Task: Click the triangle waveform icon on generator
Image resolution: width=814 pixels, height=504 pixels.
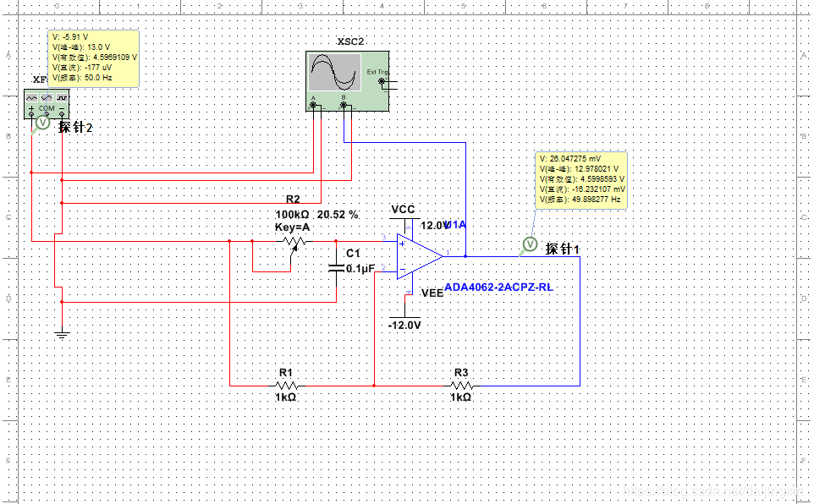Action: coord(32,97)
